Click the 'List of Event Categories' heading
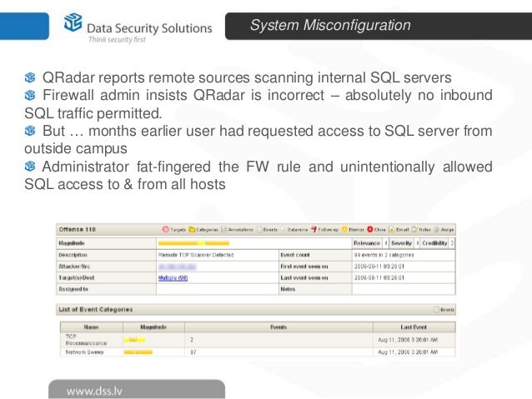This screenshot has height=399, width=532. [96, 310]
